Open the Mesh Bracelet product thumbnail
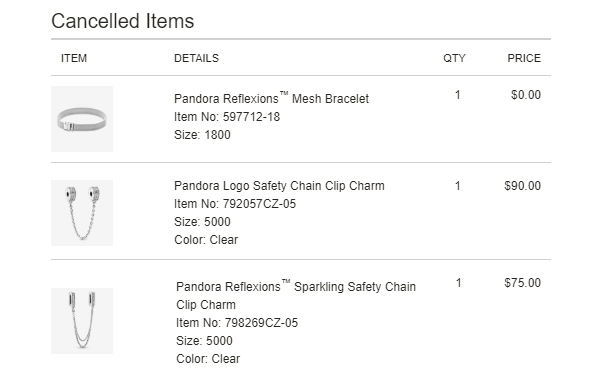597x371 pixels. (82, 119)
